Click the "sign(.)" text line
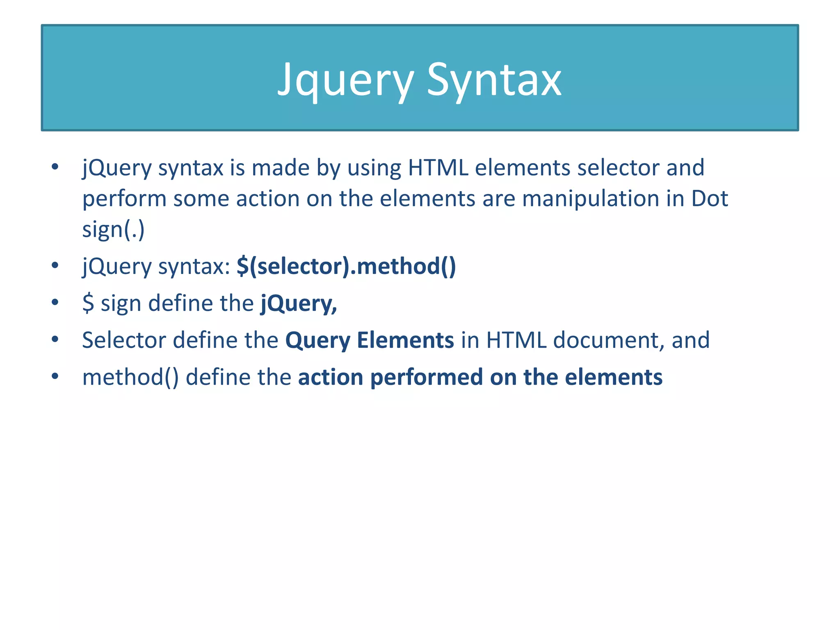Image resolution: width=840 pixels, height=630 pixels. click(113, 230)
